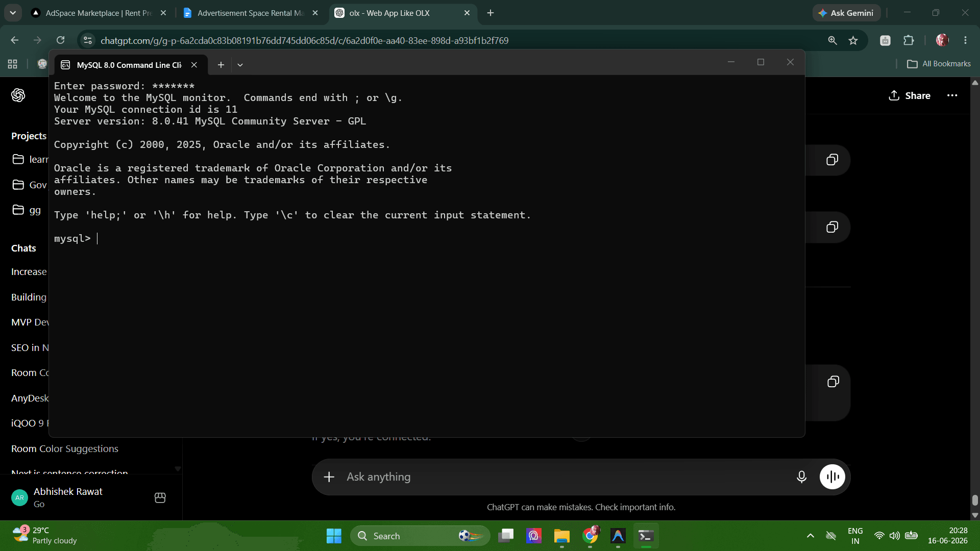Open the apps grid in bookmarks bar

click(13, 64)
